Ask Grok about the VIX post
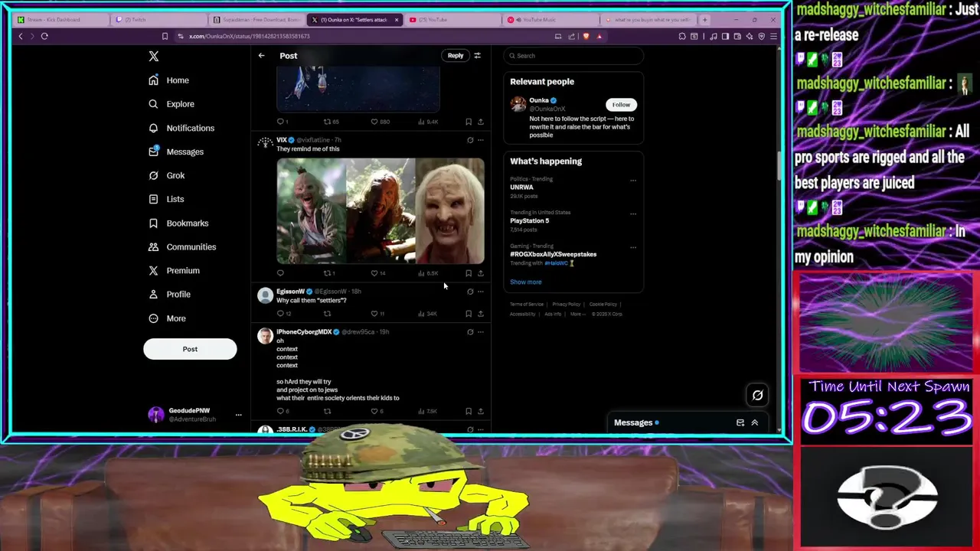 point(470,140)
